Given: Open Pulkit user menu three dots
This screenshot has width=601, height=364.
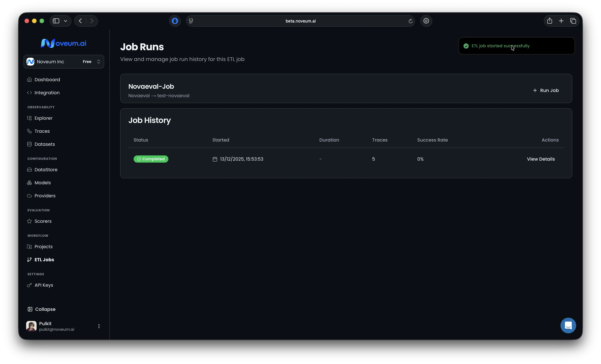Looking at the screenshot, I should (x=99, y=326).
